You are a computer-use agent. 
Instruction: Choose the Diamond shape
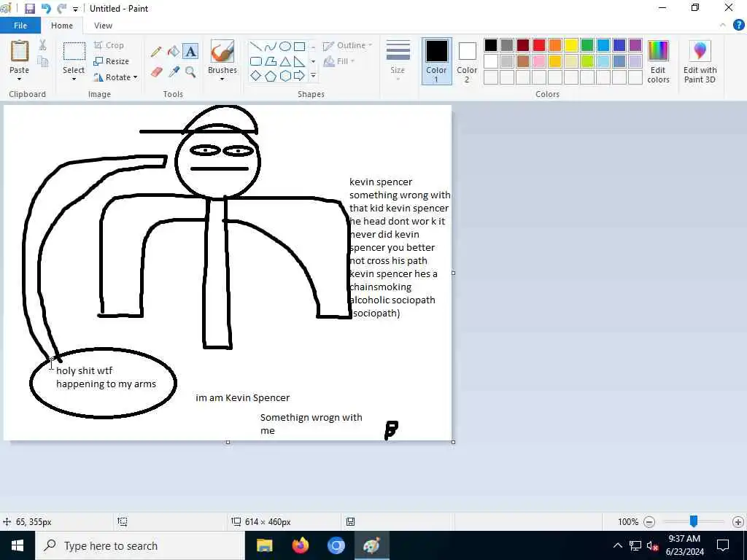(x=256, y=76)
